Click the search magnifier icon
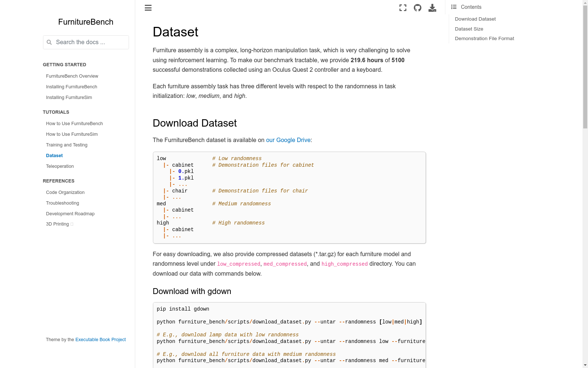 [49, 42]
